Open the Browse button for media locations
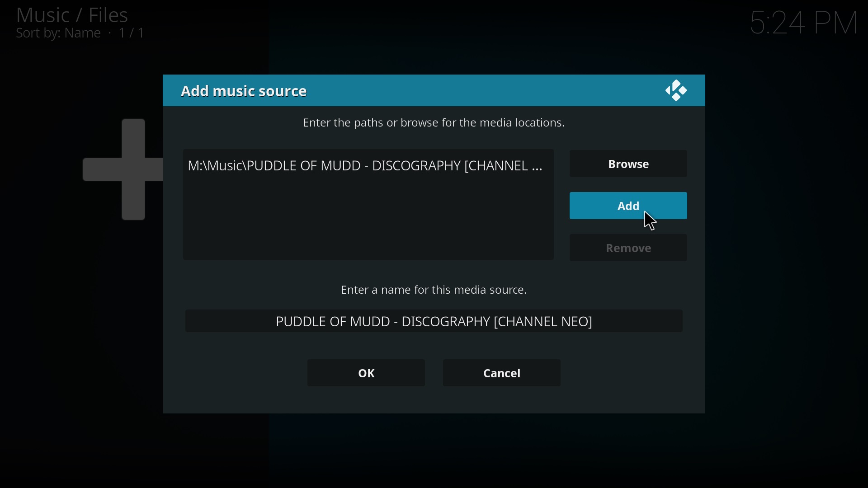 click(x=628, y=164)
